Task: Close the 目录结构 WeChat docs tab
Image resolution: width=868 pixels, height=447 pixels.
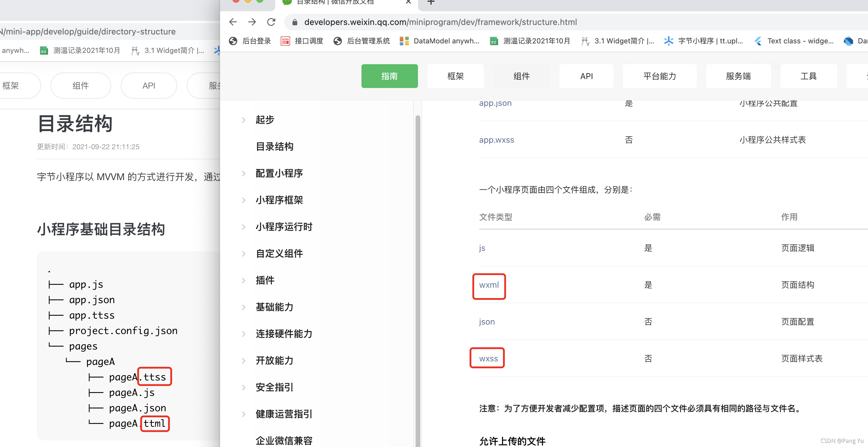Action: [408, 2]
